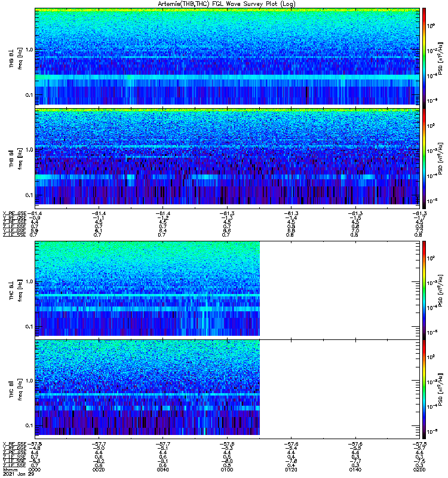This screenshot has width=448, height=478.
Task: Click the time label 0200
Action: pos(419,470)
